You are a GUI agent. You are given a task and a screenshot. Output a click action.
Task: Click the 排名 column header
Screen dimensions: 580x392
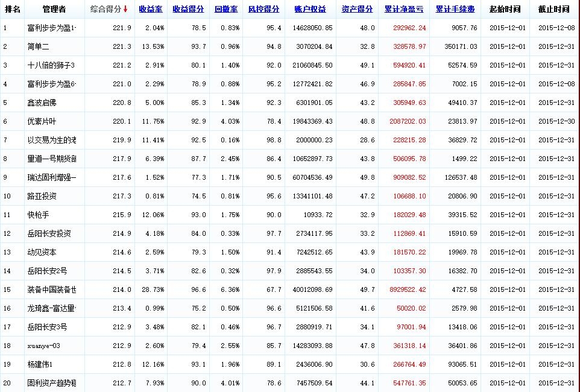click(12, 9)
